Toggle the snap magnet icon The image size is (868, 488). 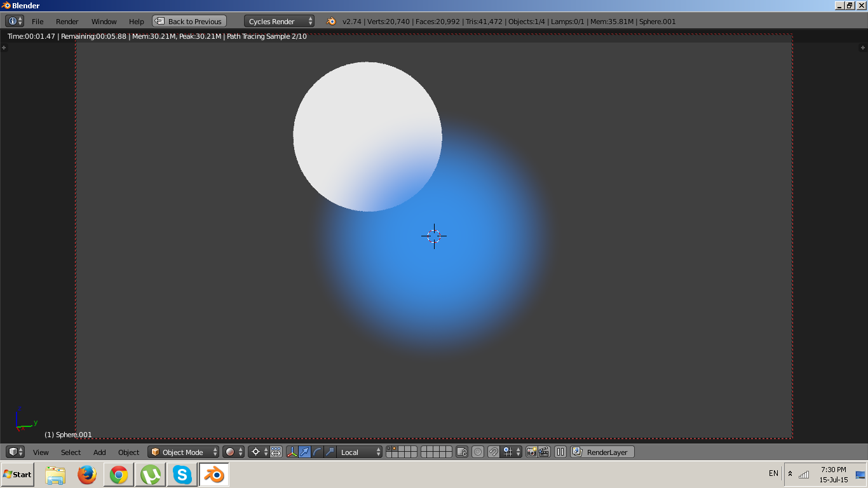point(494,452)
